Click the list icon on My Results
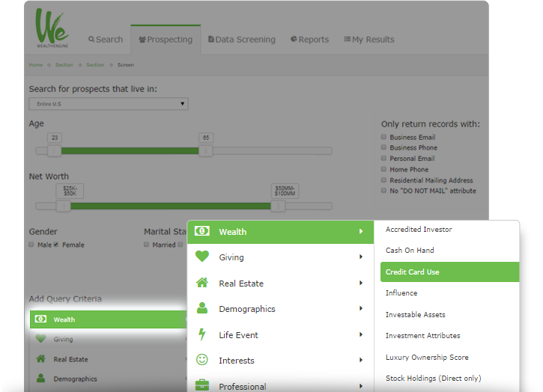The width and height of the screenshot is (543, 392). click(x=348, y=39)
